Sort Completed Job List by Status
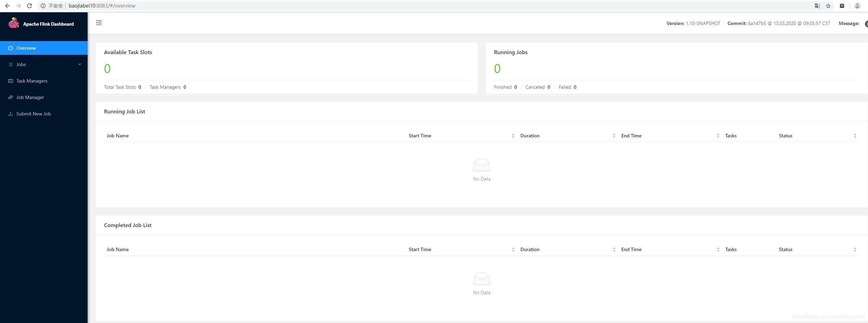 tap(855, 250)
